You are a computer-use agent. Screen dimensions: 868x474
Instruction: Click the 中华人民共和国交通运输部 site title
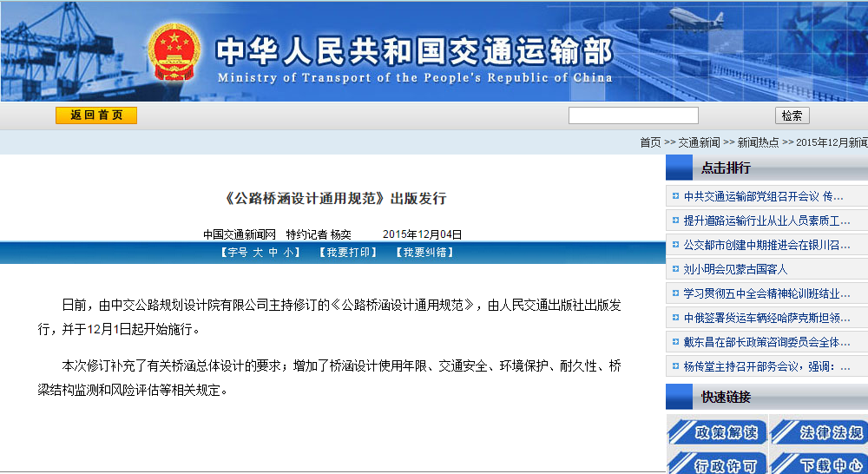click(x=414, y=51)
